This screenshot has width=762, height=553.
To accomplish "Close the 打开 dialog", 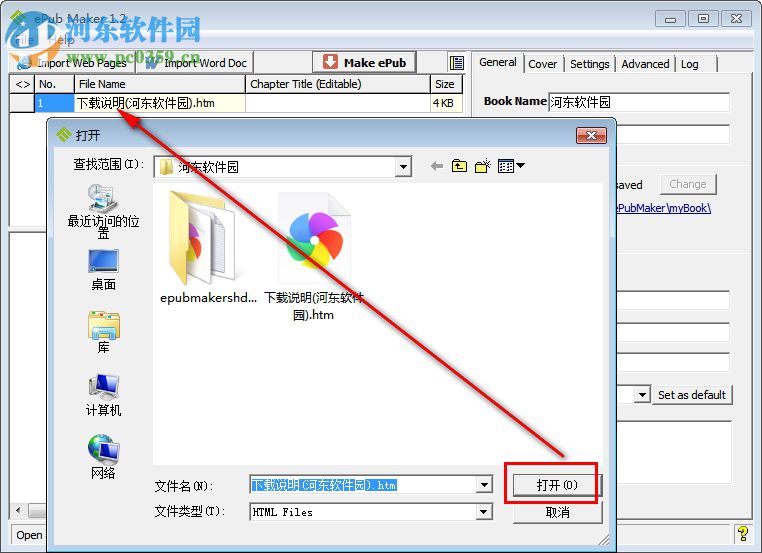I will click(x=591, y=136).
